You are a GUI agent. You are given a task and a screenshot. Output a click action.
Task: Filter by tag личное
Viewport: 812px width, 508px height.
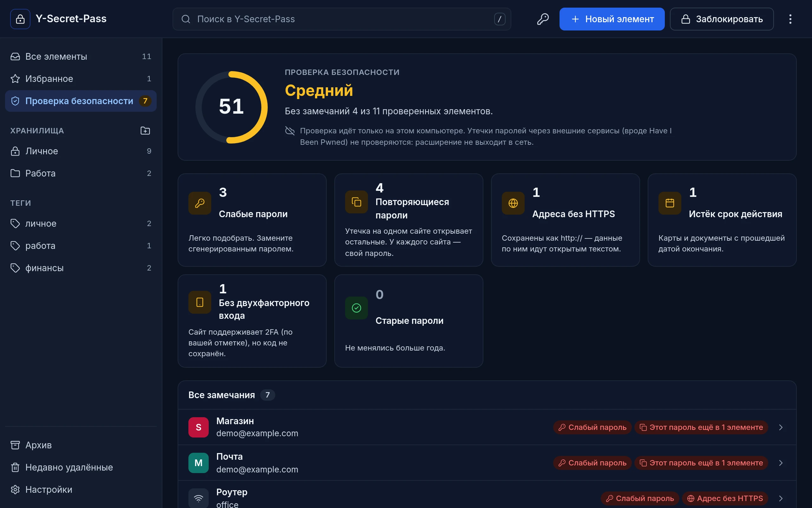tap(81, 224)
